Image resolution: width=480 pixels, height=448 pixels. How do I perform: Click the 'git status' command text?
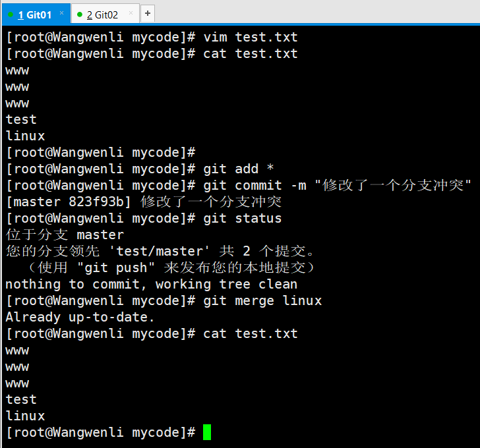243,218
